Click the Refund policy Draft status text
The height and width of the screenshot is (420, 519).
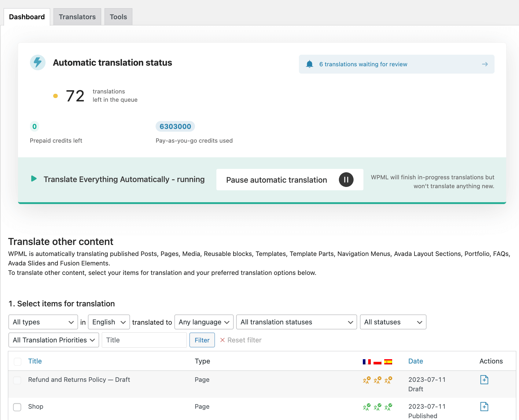pos(416,389)
